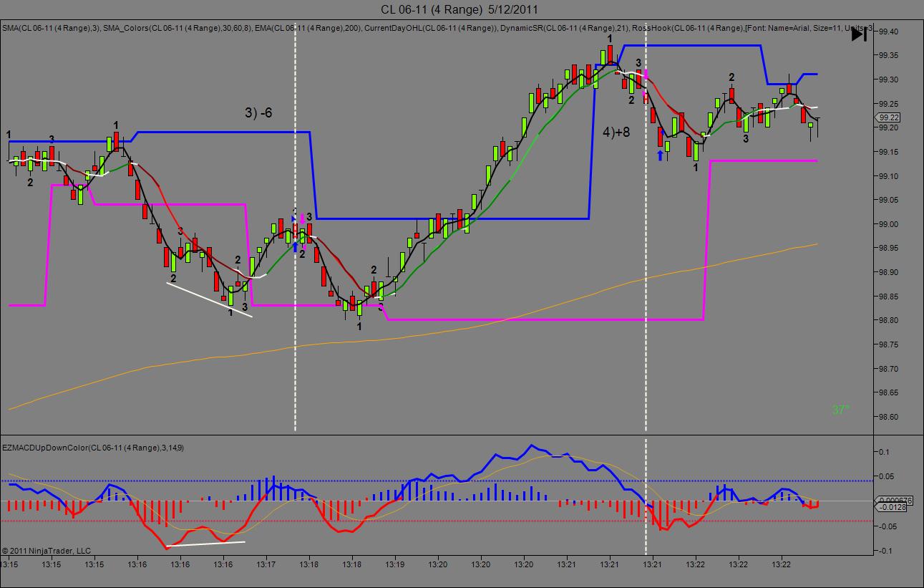The height and width of the screenshot is (588, 924).
Task: Click the 99.00 price axis label
Action: [x=890, y=224]
